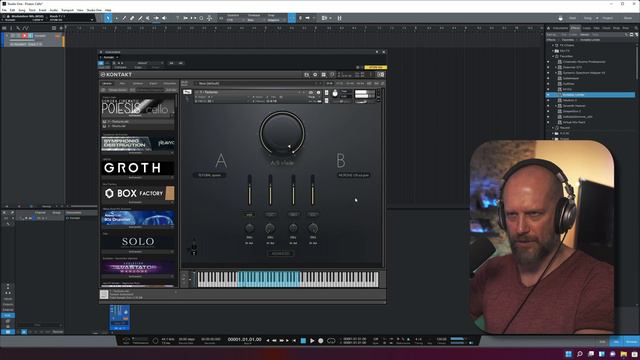This screenshot has height=360, width=640.
Task: Click the A/B Fade large knob
Action: 282,133
